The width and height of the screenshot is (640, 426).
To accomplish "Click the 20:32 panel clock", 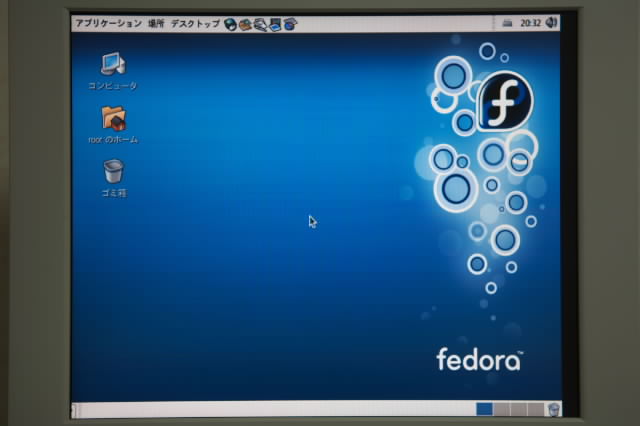I will coord(530,23).
